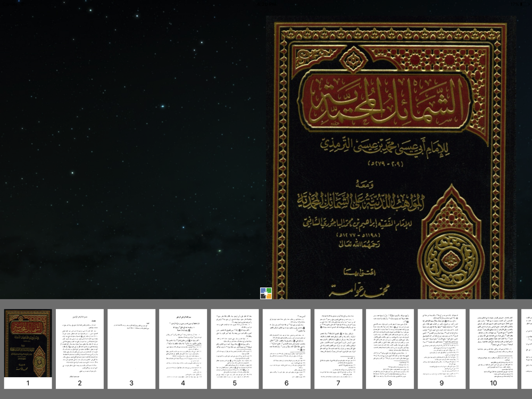Go to the page 4 thumbnail

[183, 349]
